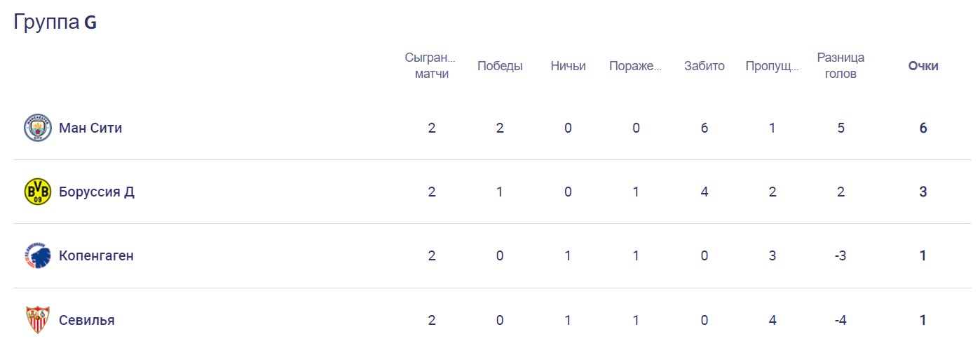Click Боруссия Д's goals scored value 4
This screenshot has height=360, width=980.
pos(705,192)
